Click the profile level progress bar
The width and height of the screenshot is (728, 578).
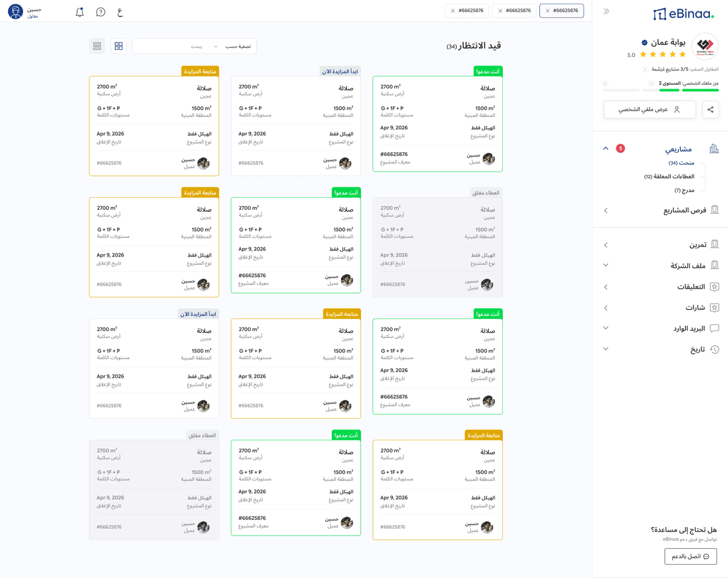[661, 90]
